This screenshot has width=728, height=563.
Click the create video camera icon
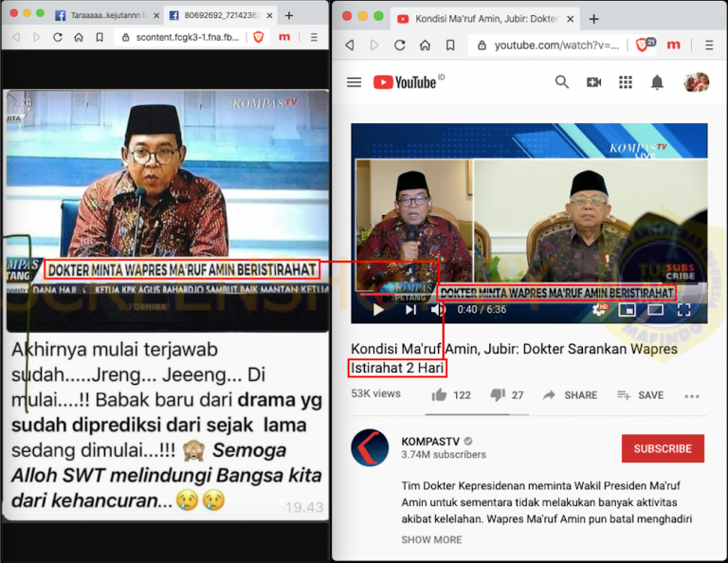coord(593,82)
